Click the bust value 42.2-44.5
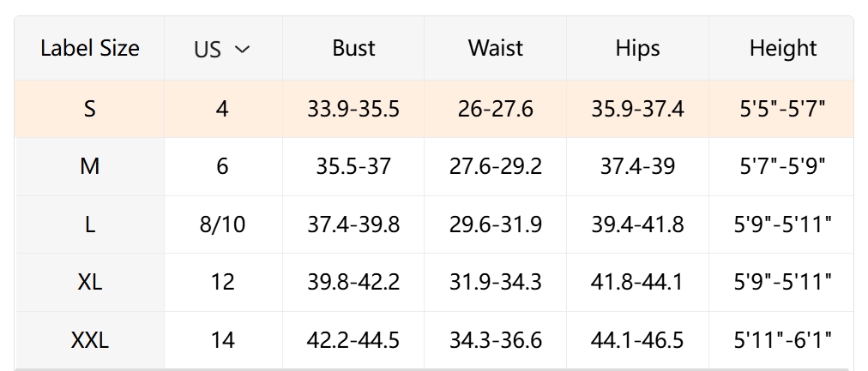This screenshot has width=868, height=371. tap(353, 340)
